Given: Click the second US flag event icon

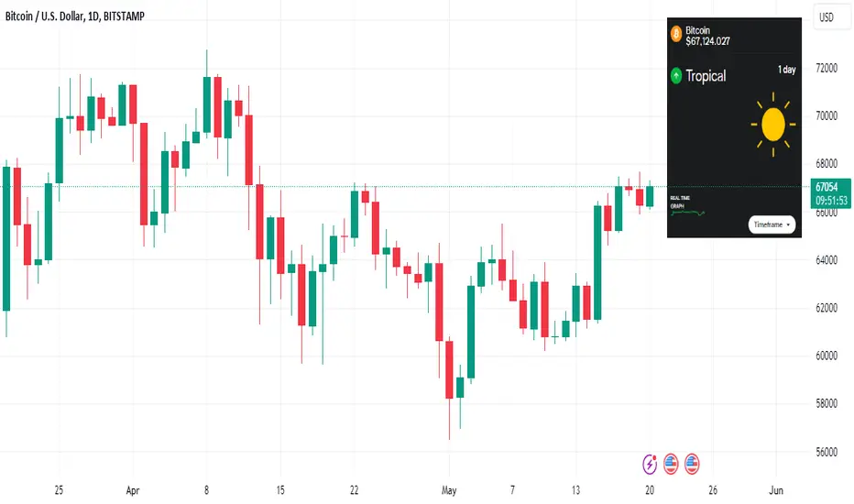Looking at the screenshot, I should 692,465.
